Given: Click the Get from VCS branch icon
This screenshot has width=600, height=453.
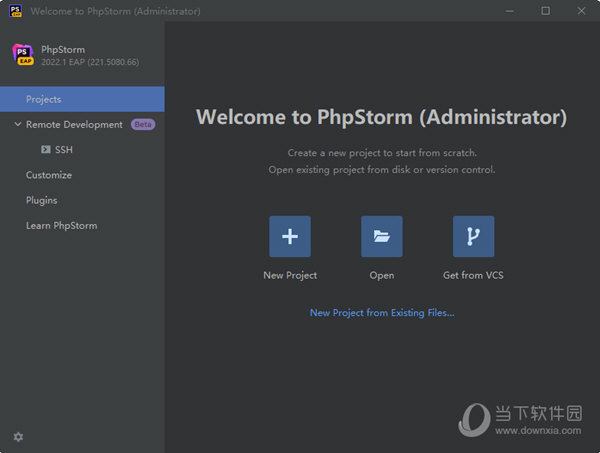Looking at the screenshot, I should pyautogui.click(x=473, y=236).
